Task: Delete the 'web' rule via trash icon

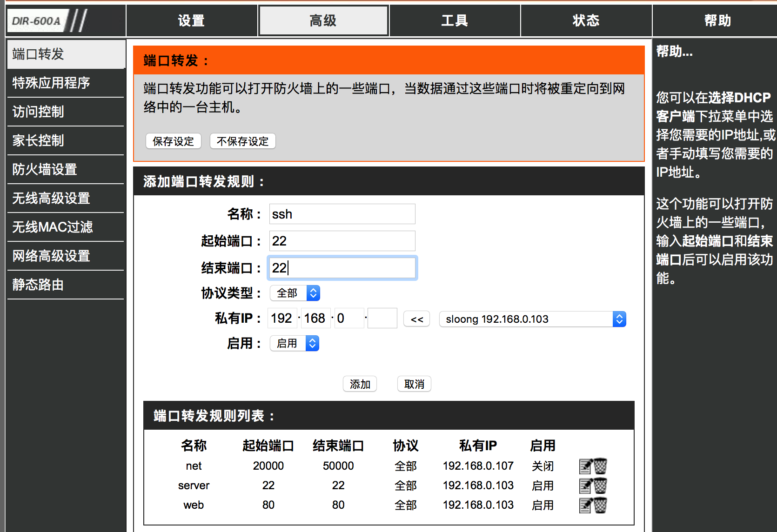Action: click(600, 505)
